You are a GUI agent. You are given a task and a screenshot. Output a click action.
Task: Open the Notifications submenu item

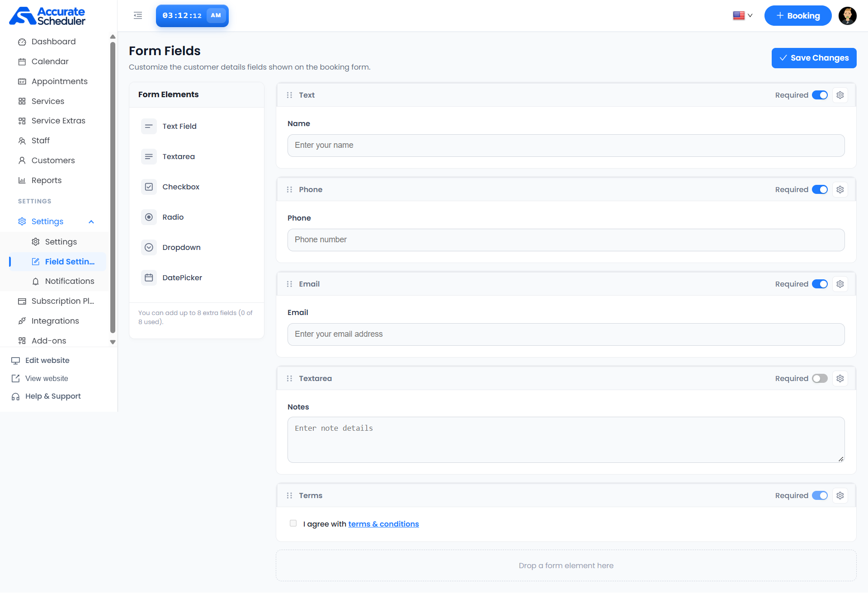(63, 281)
